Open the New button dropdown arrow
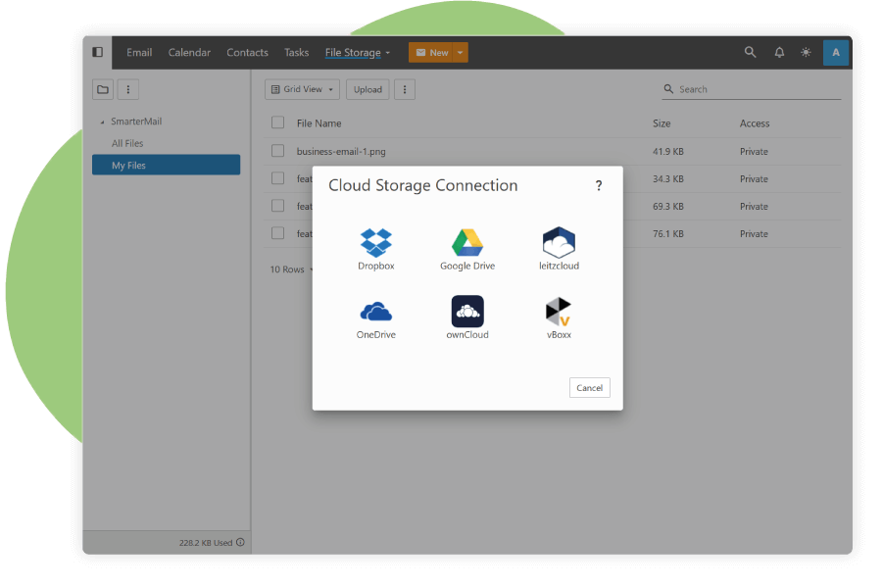 461,53
